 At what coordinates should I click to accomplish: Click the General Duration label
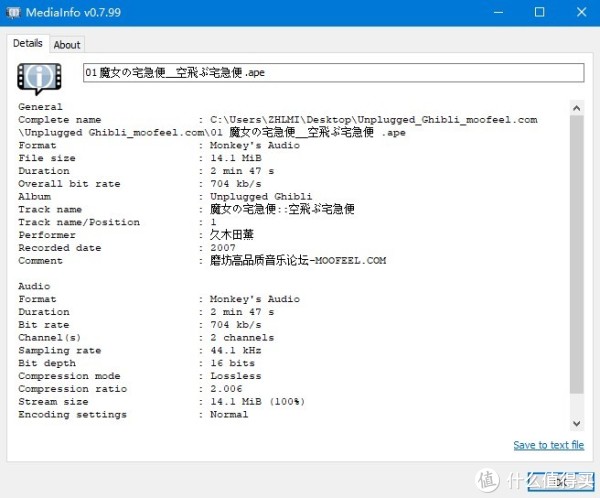pos(44,171)
